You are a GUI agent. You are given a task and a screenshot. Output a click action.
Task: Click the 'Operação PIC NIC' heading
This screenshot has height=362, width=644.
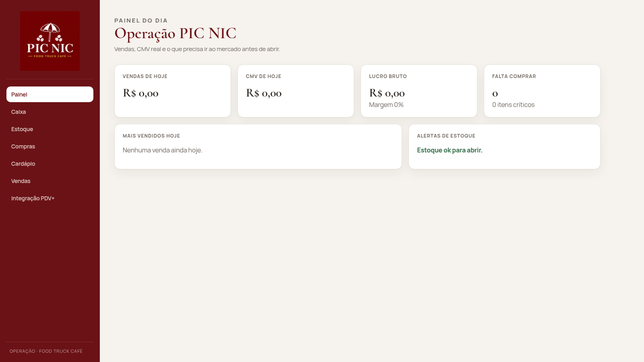[175, 33]
